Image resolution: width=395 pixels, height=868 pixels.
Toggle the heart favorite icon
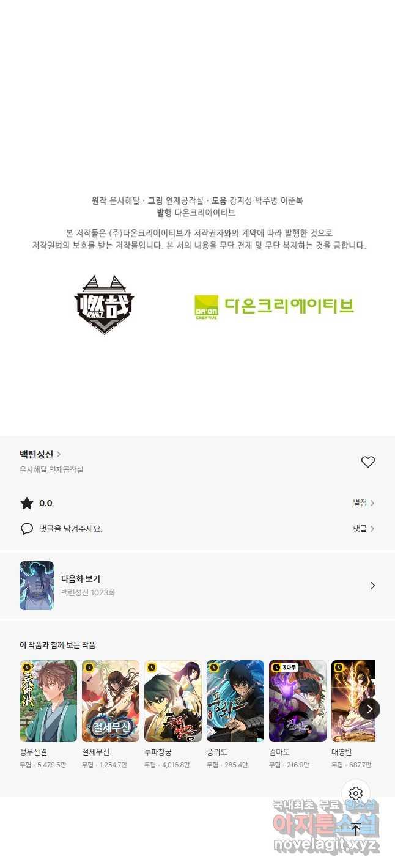tap(367, 462)
